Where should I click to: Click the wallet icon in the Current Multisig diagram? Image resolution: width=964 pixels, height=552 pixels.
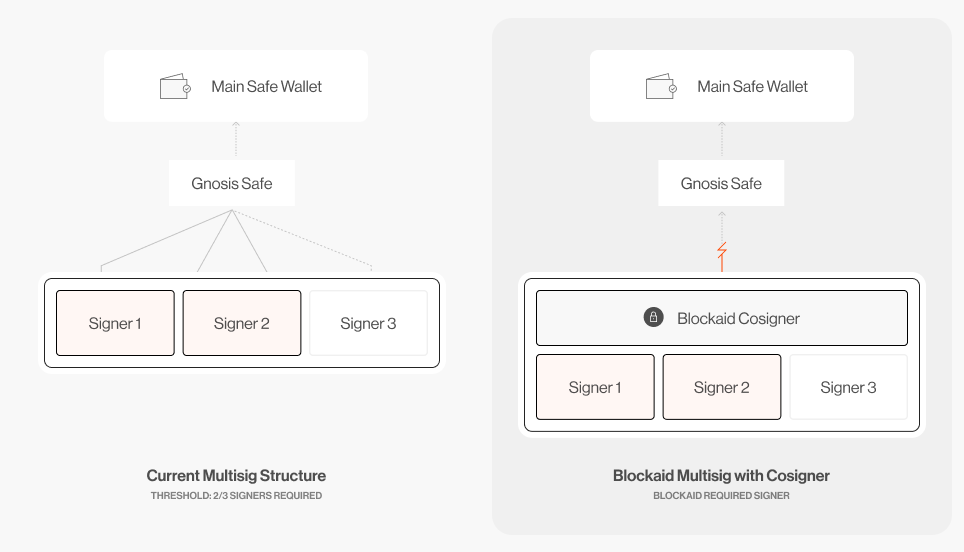pos(175,87)
